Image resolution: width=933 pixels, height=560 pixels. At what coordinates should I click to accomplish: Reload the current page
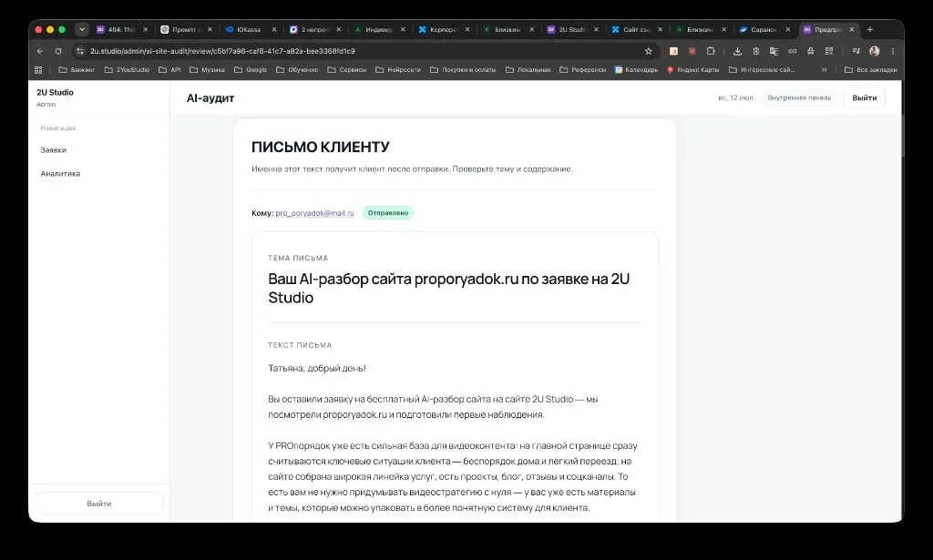point(58,51)
